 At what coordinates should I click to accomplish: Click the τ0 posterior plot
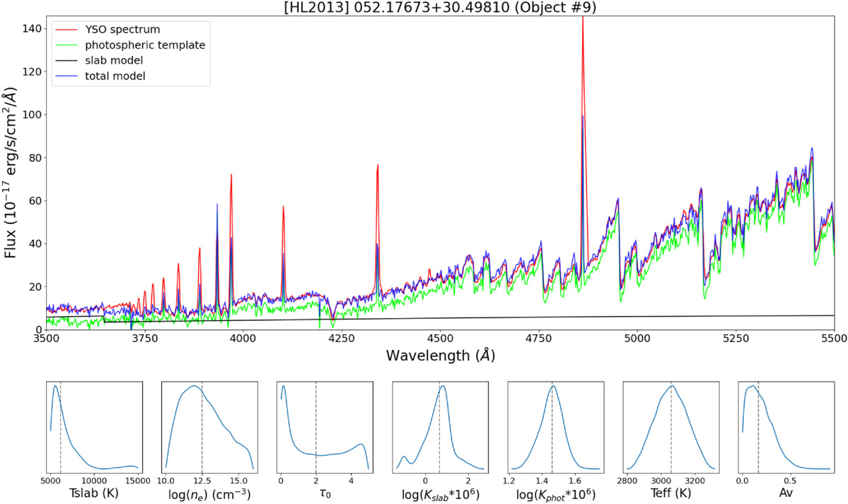point(325,427)
